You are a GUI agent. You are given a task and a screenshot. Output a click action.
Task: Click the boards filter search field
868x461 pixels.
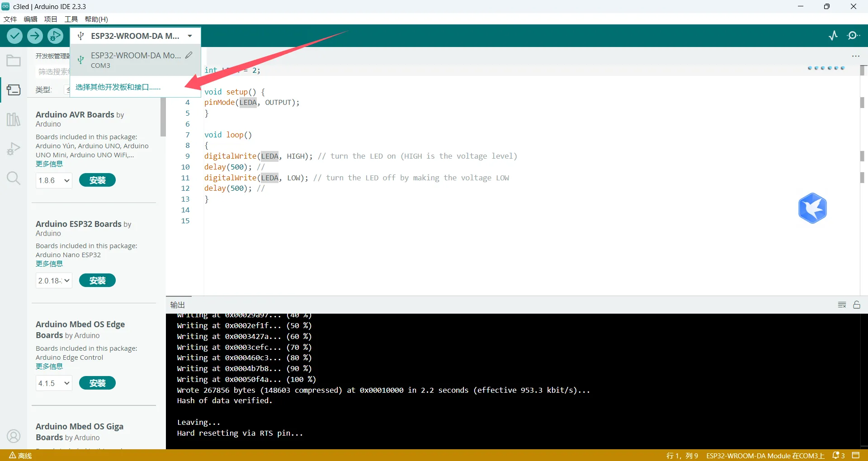point(52,71)
